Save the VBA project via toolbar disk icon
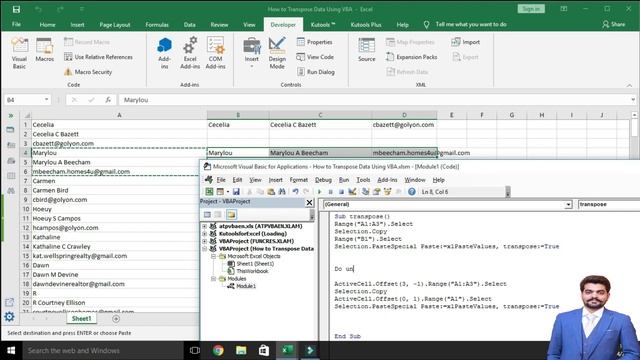The width and height of the screenshot is (640, 360). coord(236,191)
